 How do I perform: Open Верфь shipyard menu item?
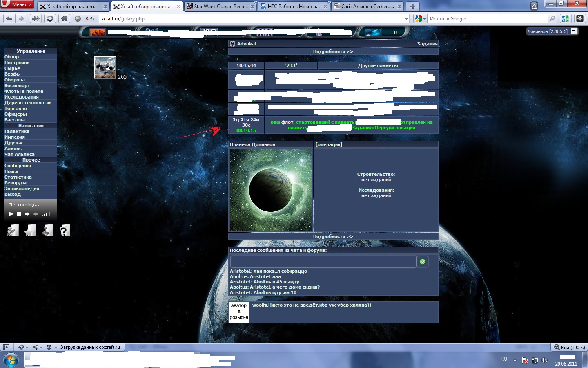12,74
